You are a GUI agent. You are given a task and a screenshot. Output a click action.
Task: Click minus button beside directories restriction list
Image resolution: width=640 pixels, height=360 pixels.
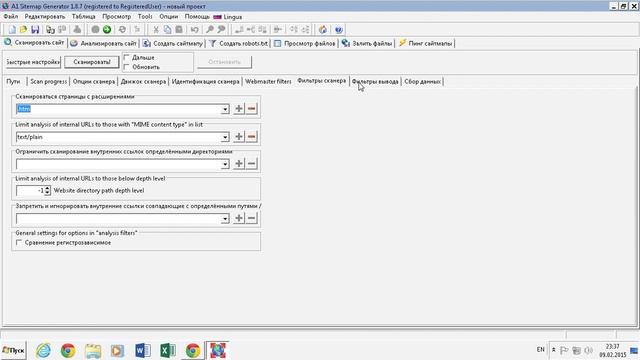pyautogui.click(x=252, y=164)
